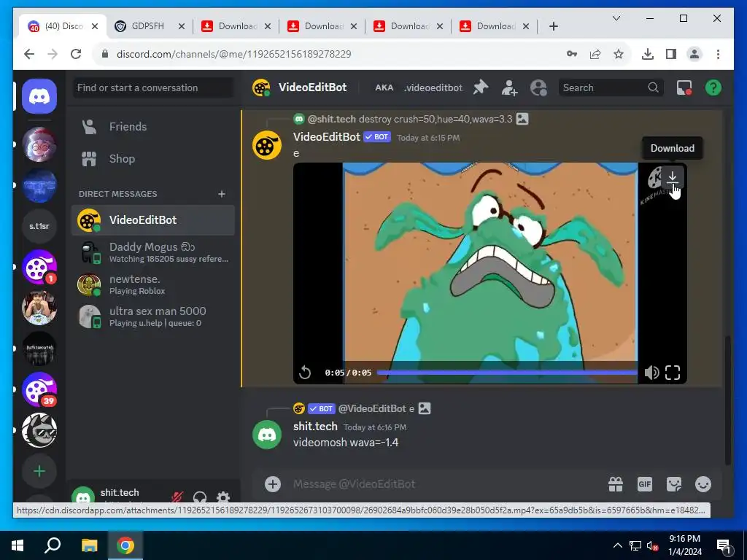
Task: Open the s.t1sr server
Action: [x=39, y=226]
